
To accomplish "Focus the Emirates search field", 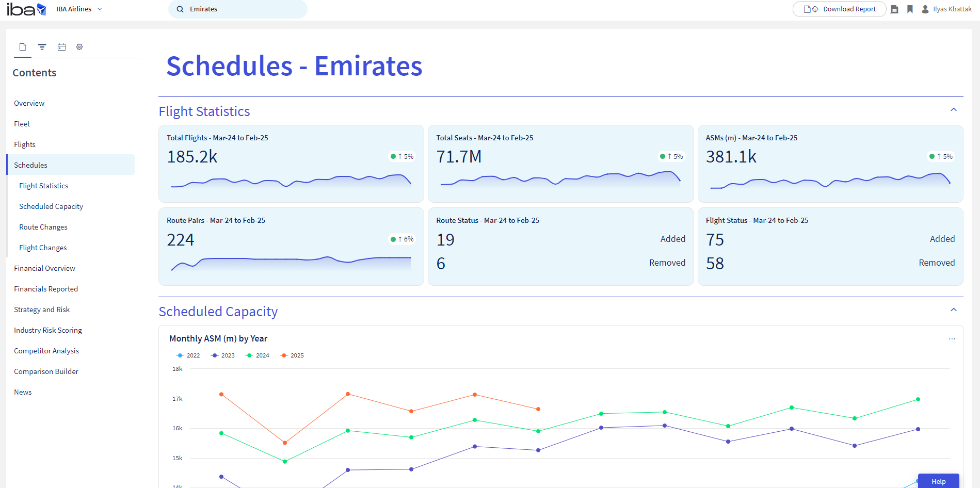I will (x=237, y=9).
